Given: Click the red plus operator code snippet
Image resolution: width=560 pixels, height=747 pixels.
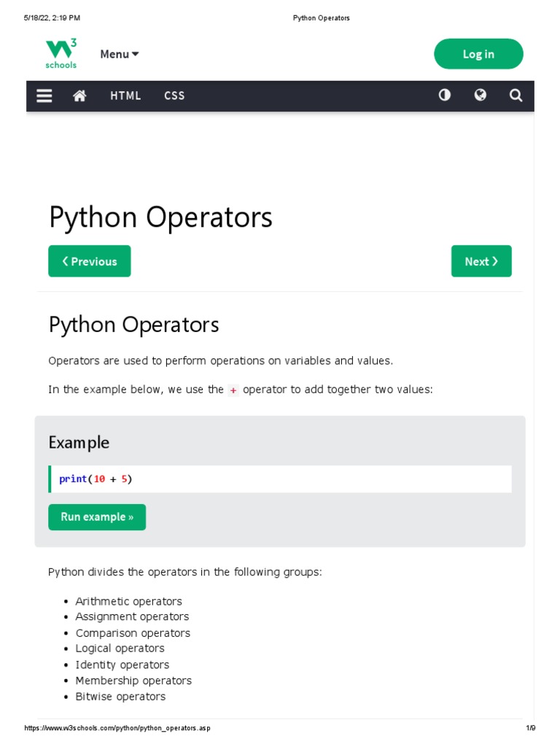Looking at the screenshot, I should point(233,390).
